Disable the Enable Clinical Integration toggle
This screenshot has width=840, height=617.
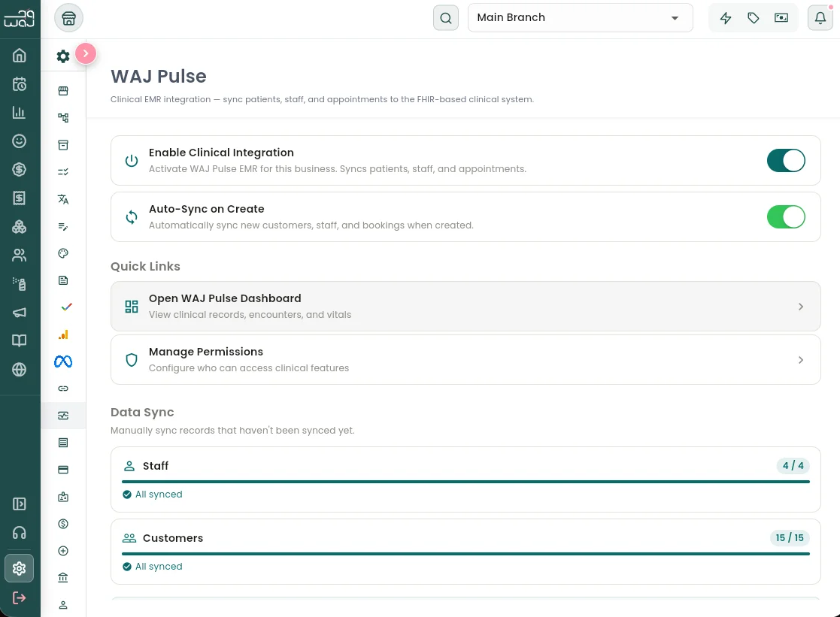pyautogui.click(x=786, y=161)
